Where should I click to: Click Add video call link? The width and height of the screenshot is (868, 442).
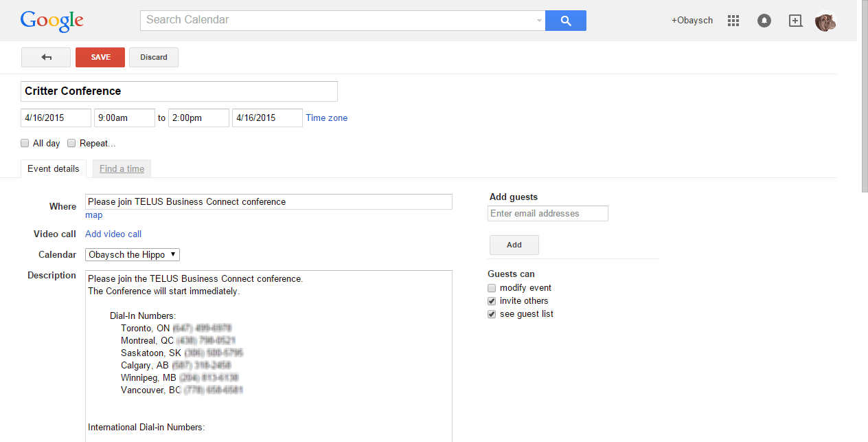(113, 234)
